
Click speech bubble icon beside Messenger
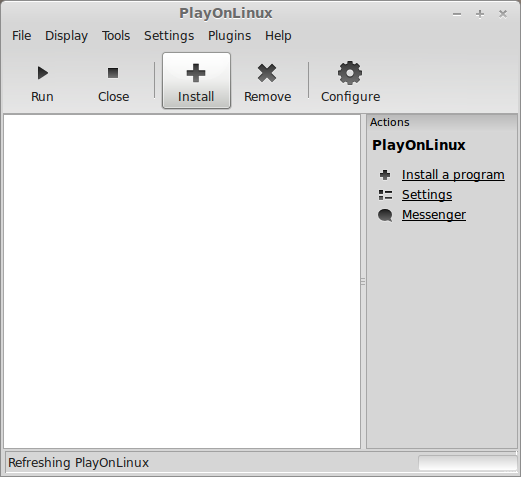pyautogui.click(x=385, y=215)
